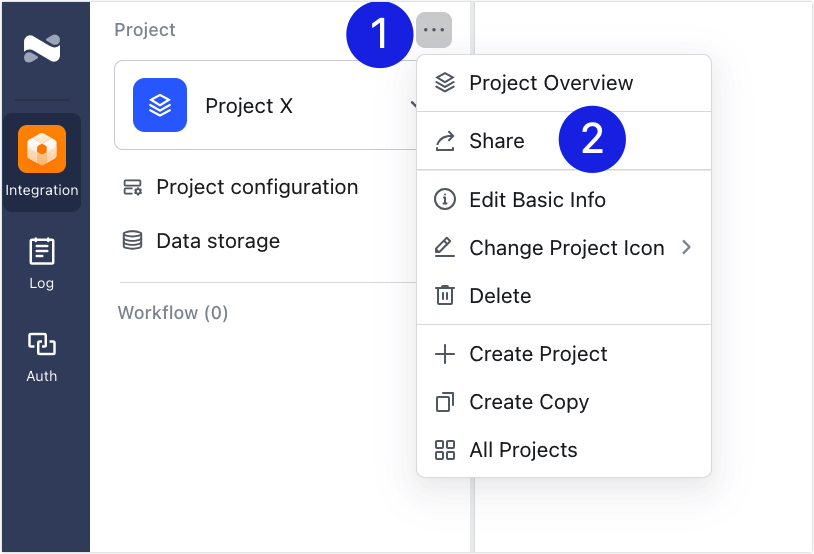Open Project configuration link
The image size is (814, 554).
[257, 187]
